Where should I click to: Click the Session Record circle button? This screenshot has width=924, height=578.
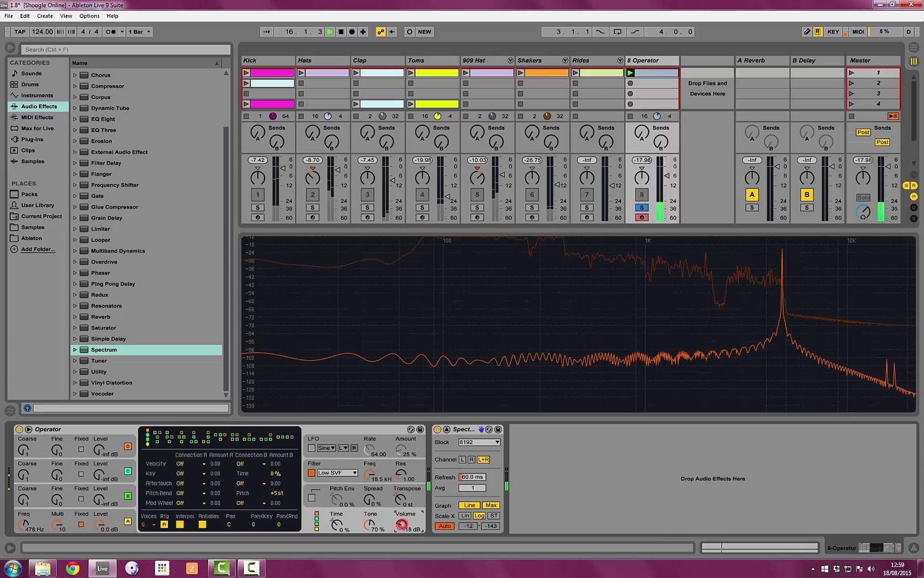(x=410, y=32)
